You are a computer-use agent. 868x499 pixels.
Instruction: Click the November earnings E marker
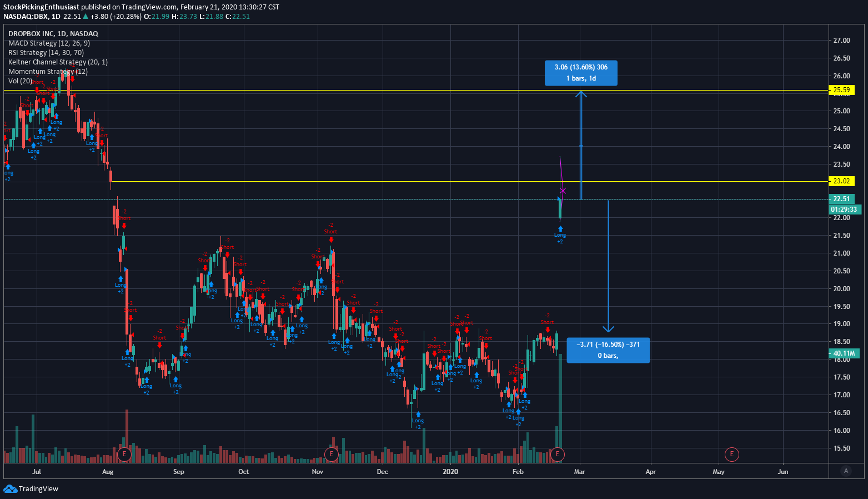(331, 455)
